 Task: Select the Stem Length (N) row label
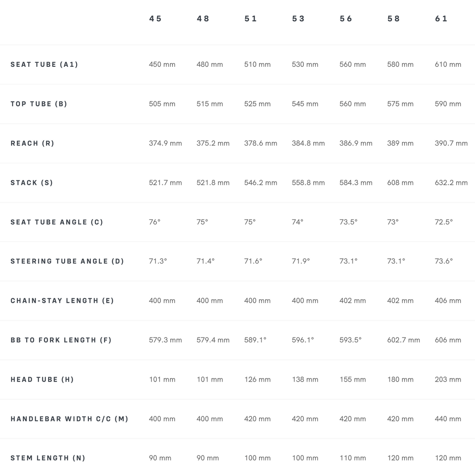pyautogui.click(x=48, y=458)
